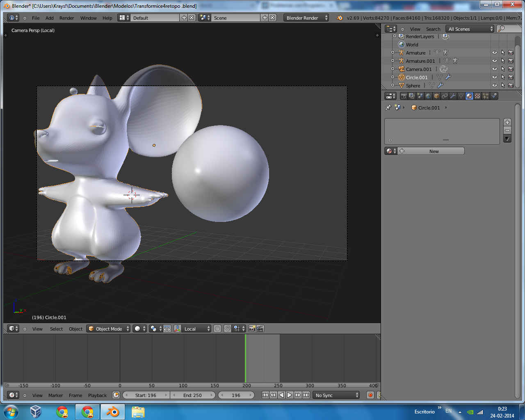525x420 pixels.
Task: Open the Material properties tab
Action: click(x=469, y=96)
